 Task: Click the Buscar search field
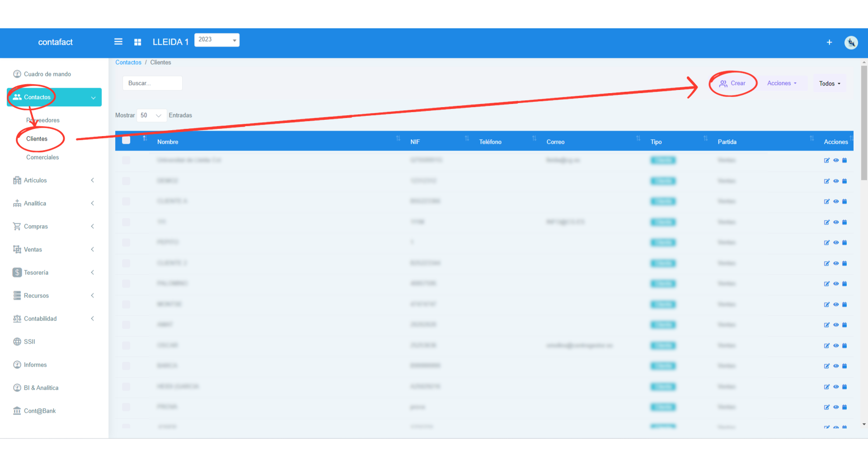pyautogui.click(x=152, y=83)
